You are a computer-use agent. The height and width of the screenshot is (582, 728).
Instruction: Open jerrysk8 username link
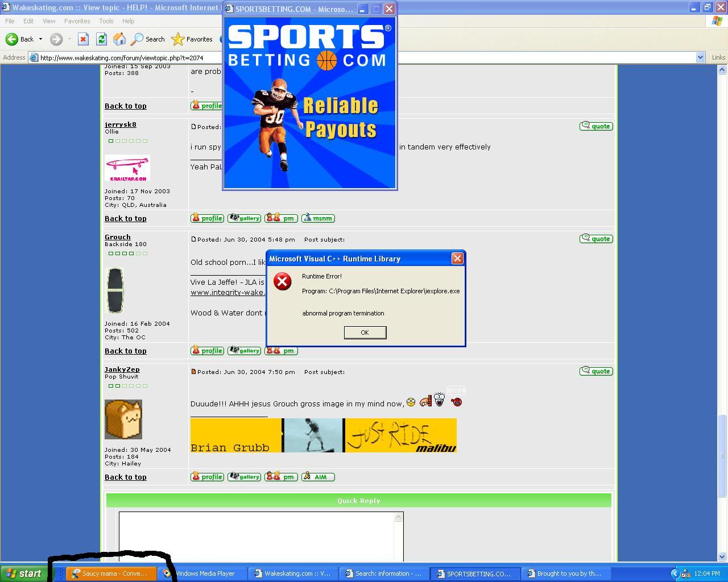(121, 124)
